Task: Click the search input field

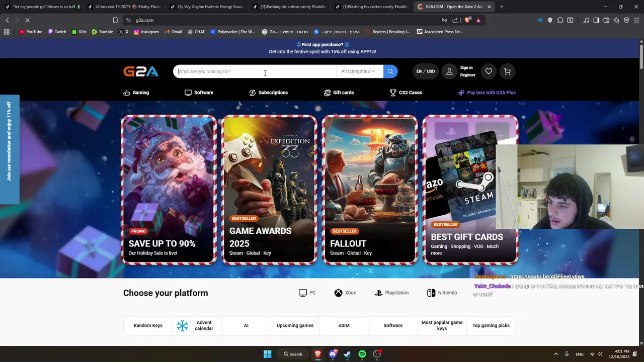Action: click(x=255, y=71)
